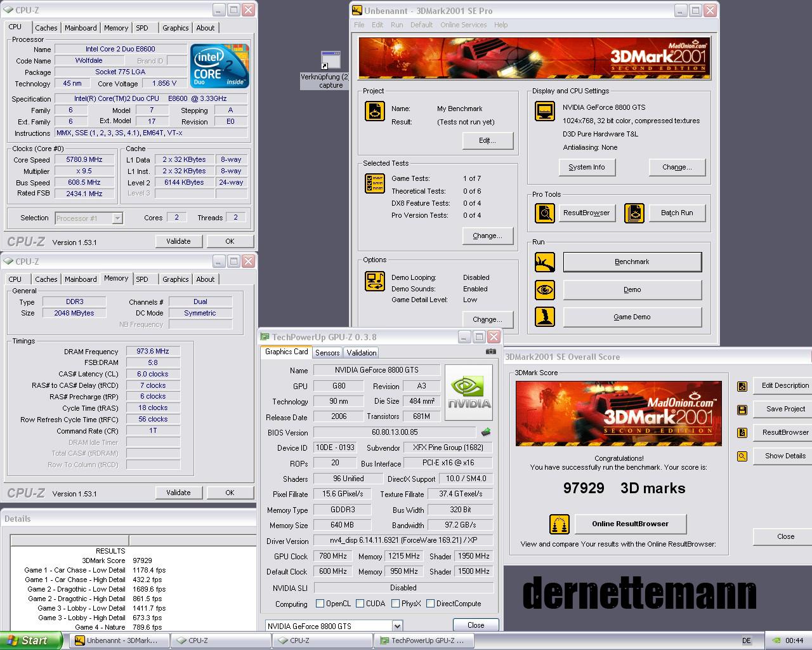Click the Project icon in 3DMark
Screen dimensions: 812x650
click(374, 112)
